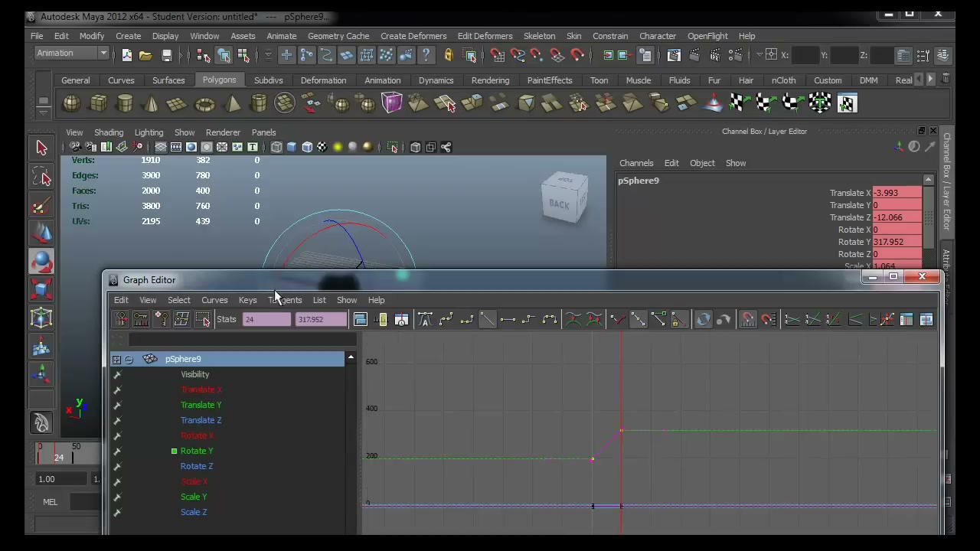Create a polygon cylinder from the shelf
Image resolution: width=980 pixels, height=551 pixels.
125,103
